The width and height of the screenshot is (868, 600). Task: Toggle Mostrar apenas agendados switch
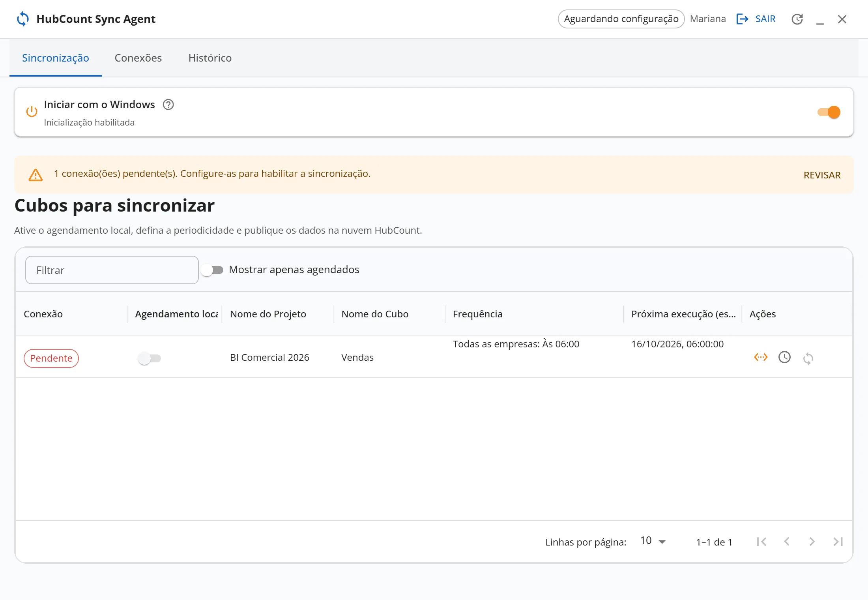point(212,270)
